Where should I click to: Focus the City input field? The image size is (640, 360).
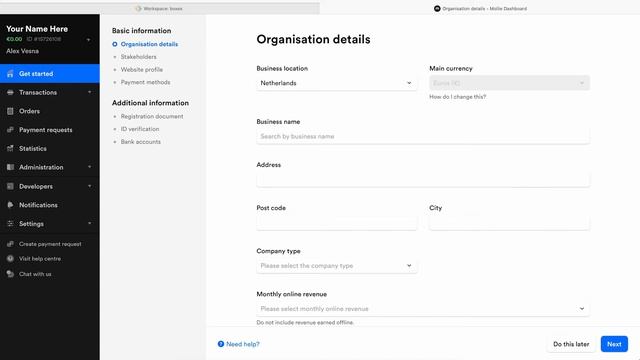[509, 222]
